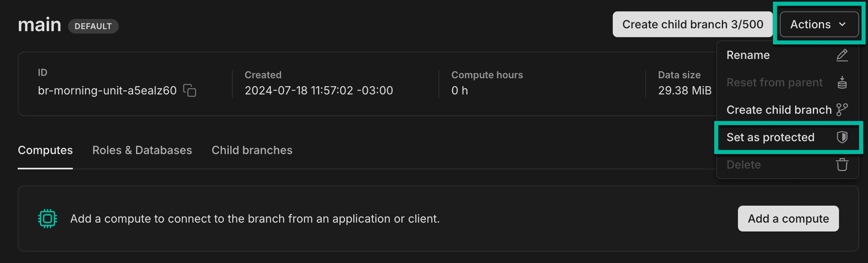Click the Reset from parent database icon
This screenshot has width=868, height=263.
[842, 82]
